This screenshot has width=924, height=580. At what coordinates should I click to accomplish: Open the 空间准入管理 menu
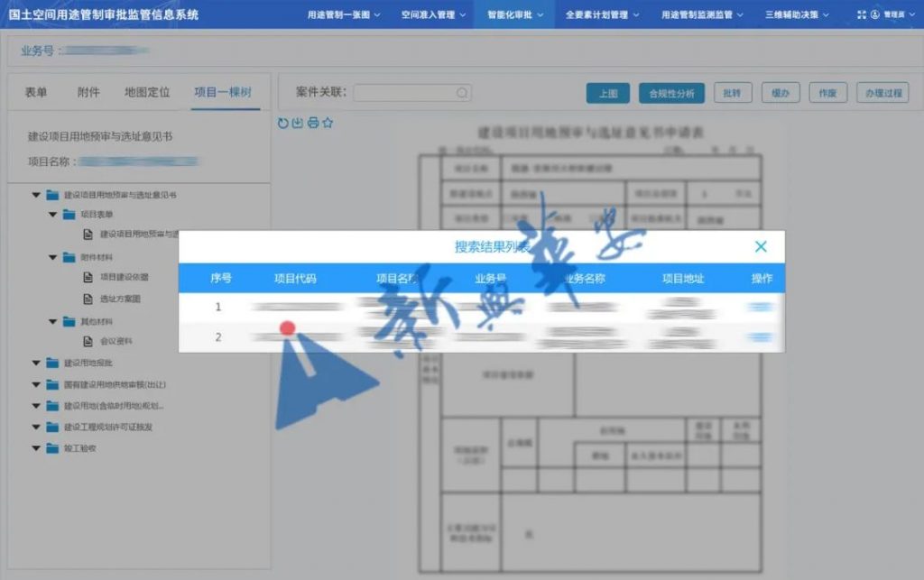[x=433, y=14]
